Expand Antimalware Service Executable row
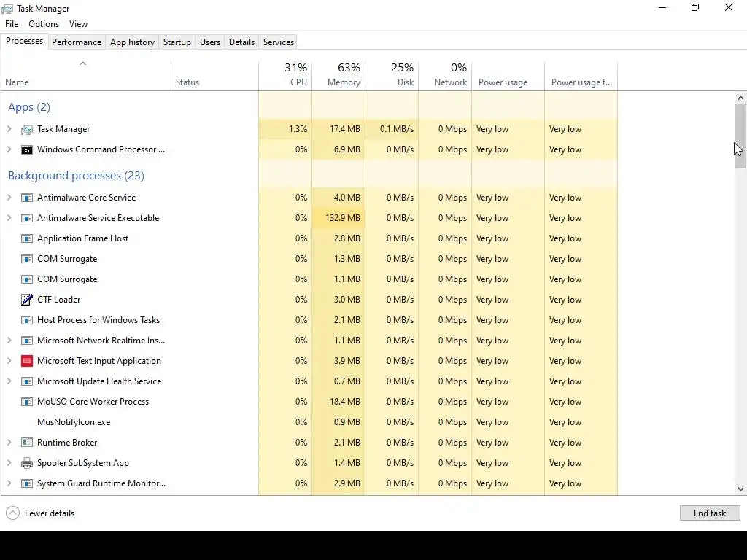 pyautogui.click(x=9, y=218)
